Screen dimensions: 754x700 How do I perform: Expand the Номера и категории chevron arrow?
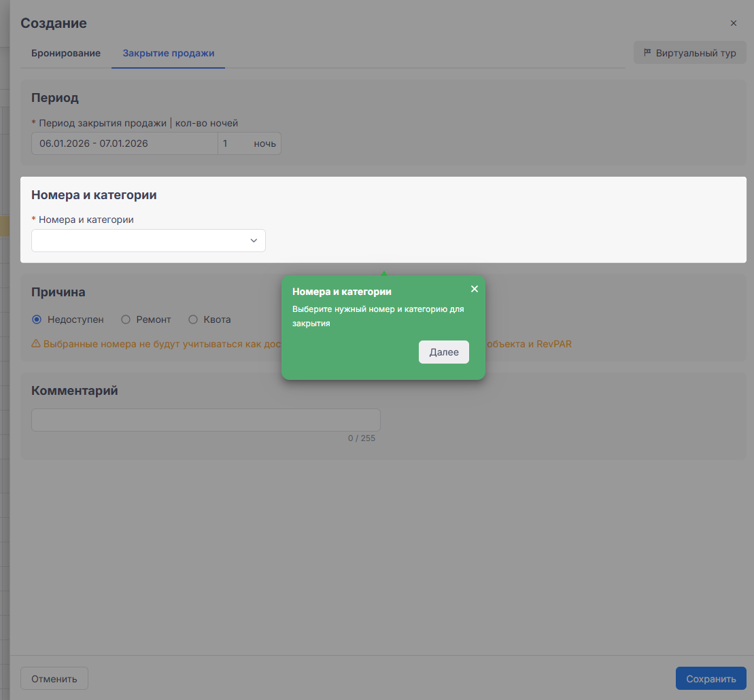[254, 241]
